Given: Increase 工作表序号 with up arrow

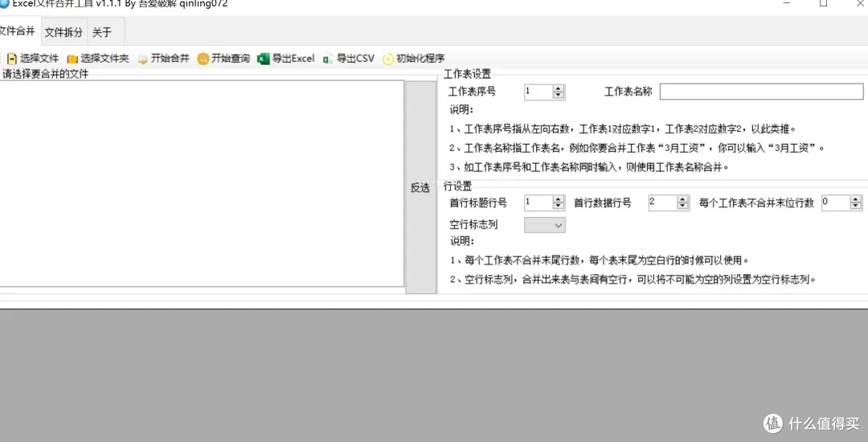Looking at the screenshot, I should pyautogui.click(x=559, y=88).
